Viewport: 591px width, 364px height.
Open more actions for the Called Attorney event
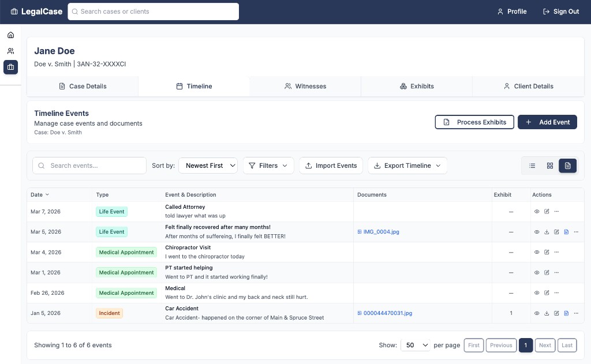point(556,211)
